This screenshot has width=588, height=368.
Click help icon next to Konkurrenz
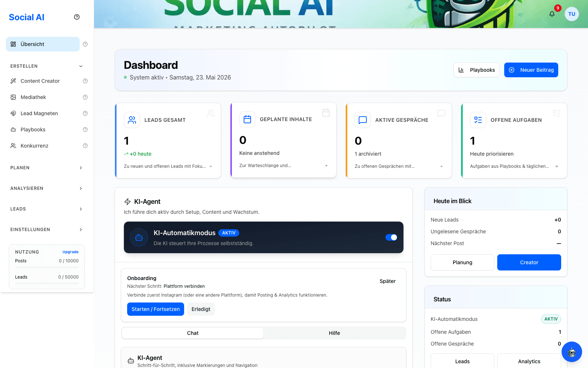(x=85, y=146)
